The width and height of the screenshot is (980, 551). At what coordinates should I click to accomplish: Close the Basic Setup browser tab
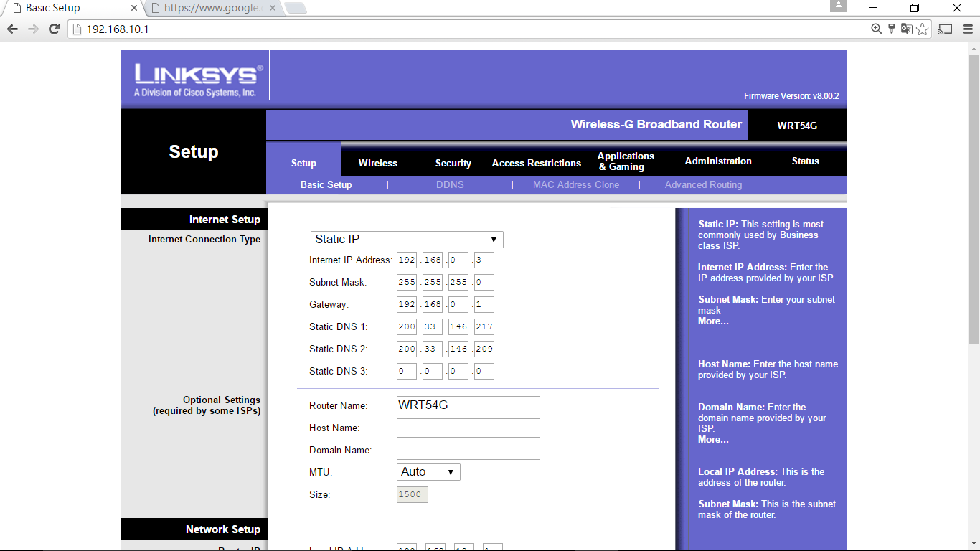pyautogui.click(x=134, y=8)
